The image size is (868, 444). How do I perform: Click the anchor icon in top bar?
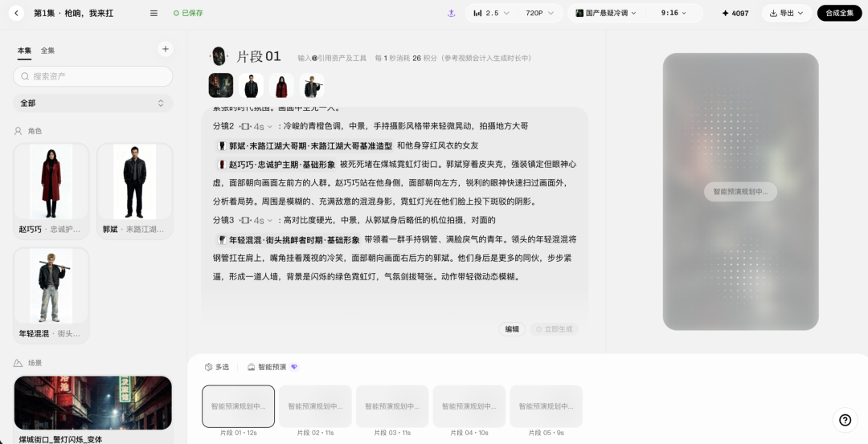(x=451, y=14)
